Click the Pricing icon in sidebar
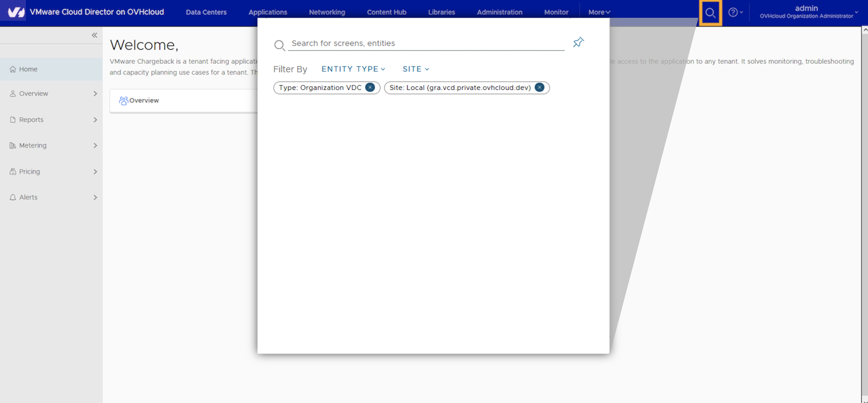 coord(13,171)
